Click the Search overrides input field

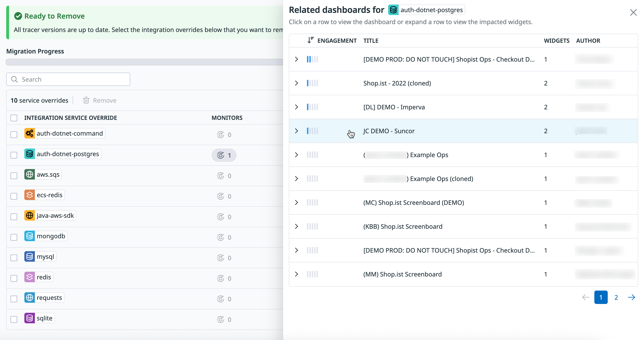click(x=68, y=79)
